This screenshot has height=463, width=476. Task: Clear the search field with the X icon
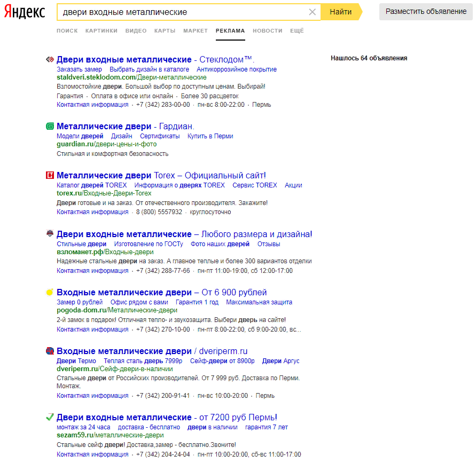(312, 12)
